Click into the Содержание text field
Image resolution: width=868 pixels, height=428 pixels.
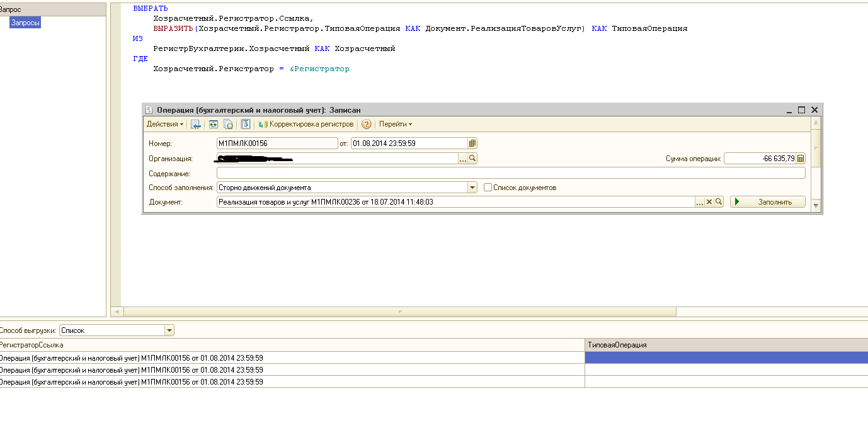[510, 173]
